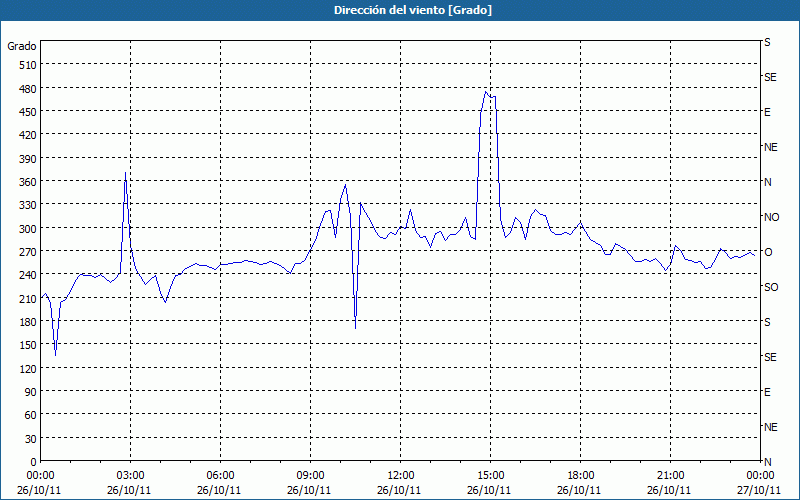Click the chart title 'Dirección del viento [Grado]'
800x500 pixels.
click(413, 10)
